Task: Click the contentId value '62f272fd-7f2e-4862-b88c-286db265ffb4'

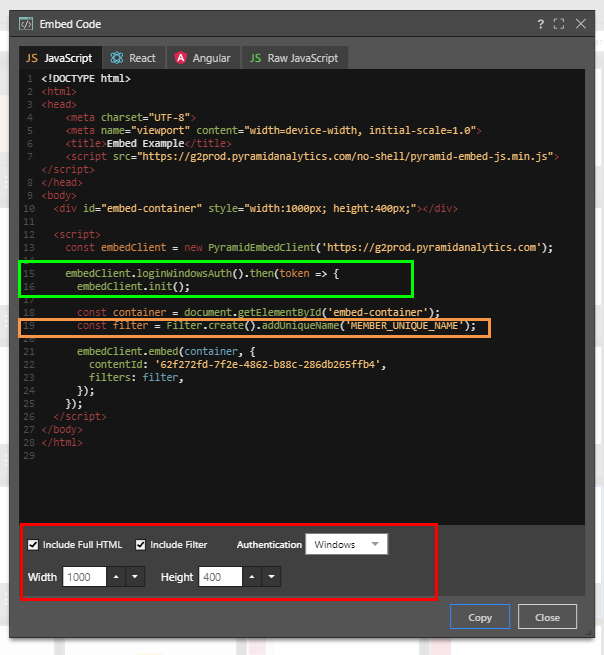Action: [x=267, y=365]
